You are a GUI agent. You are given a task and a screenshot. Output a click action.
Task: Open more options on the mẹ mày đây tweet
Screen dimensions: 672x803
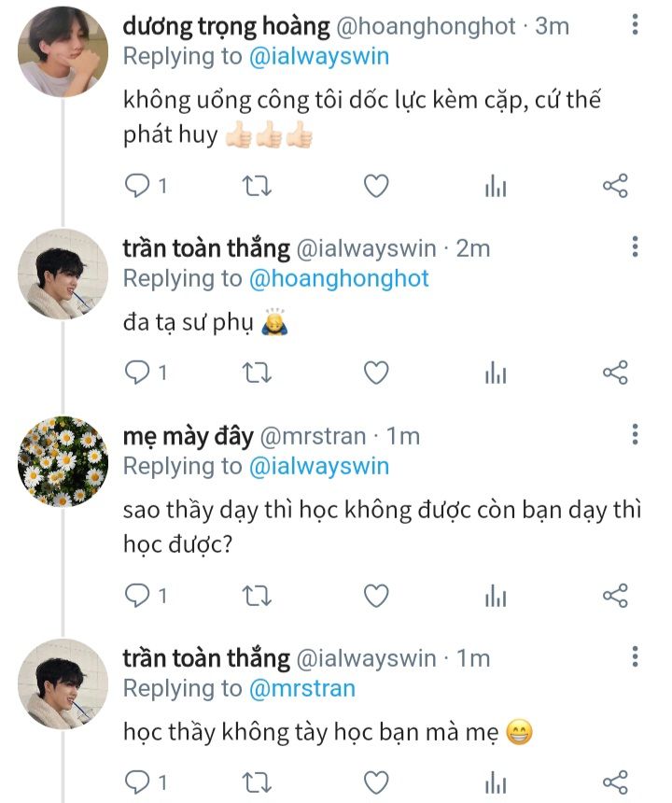tap(635, 434)
